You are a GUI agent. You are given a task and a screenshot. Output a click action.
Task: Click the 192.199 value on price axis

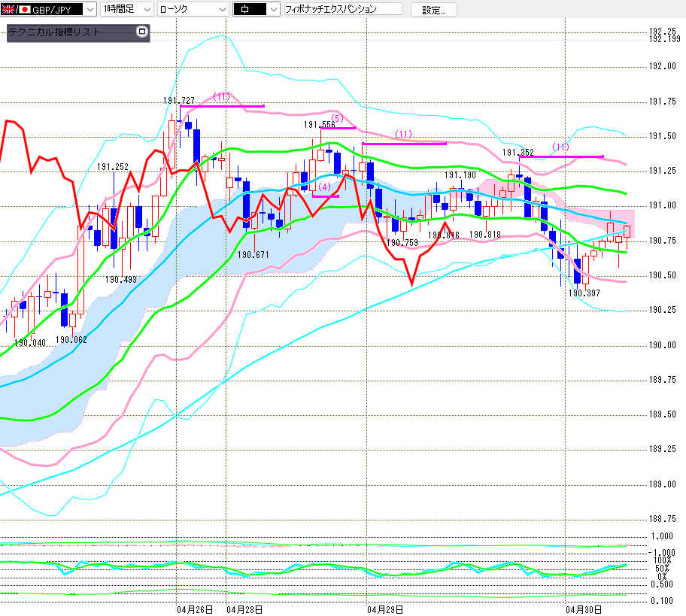(665, 39)
